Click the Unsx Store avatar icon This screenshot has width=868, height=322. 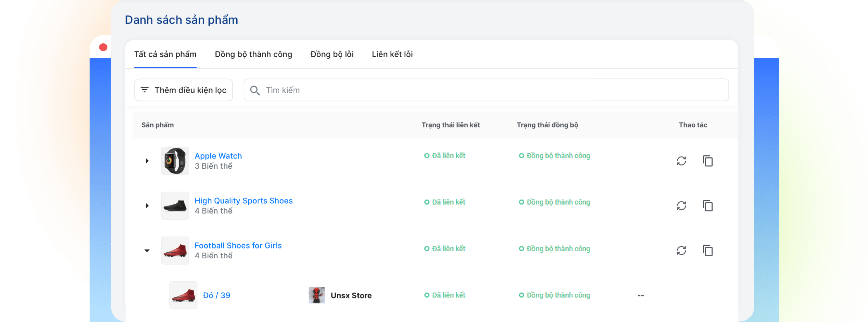click(x=317, y=295)
